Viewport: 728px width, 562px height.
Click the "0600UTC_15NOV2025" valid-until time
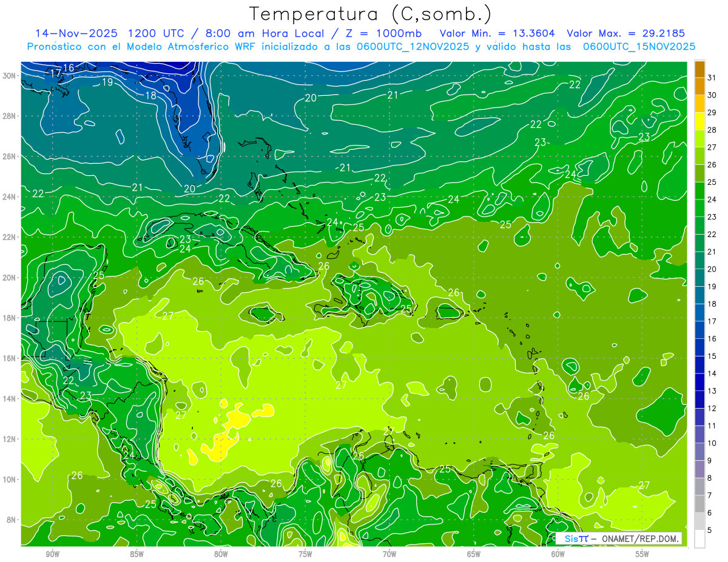pos(639,47)
